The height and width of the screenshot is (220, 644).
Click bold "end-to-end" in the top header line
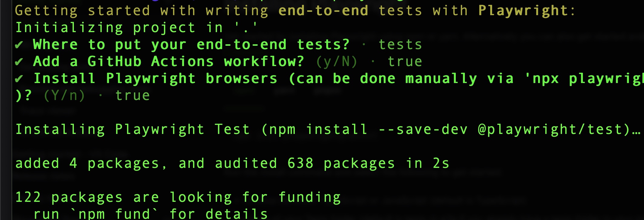323,11
